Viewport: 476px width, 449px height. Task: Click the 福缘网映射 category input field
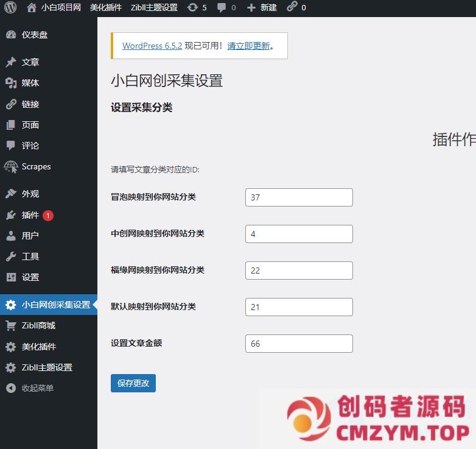point(299,270)
